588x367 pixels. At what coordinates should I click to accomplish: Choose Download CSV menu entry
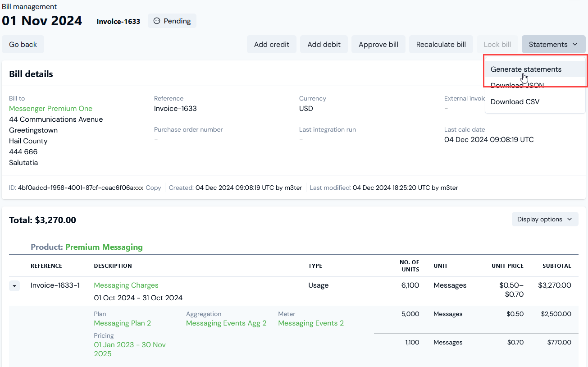pos(515,102)
